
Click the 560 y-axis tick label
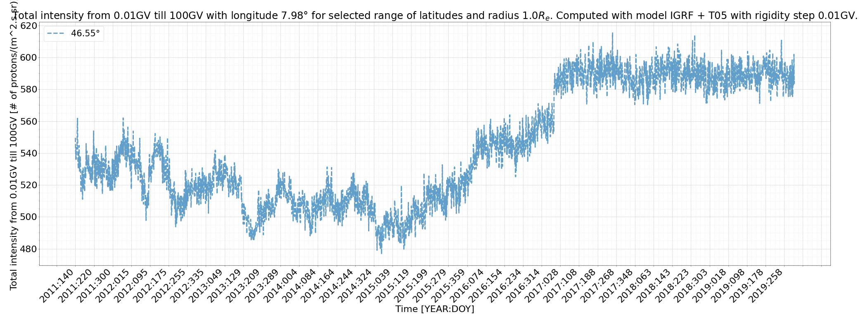pyautogui.click(x=28, y=121)
